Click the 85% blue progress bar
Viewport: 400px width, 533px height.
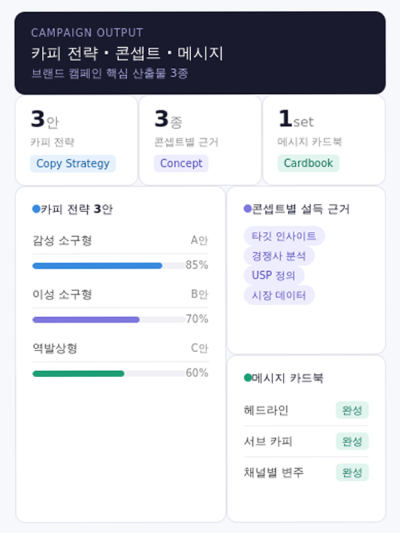(x=109, y=266)
